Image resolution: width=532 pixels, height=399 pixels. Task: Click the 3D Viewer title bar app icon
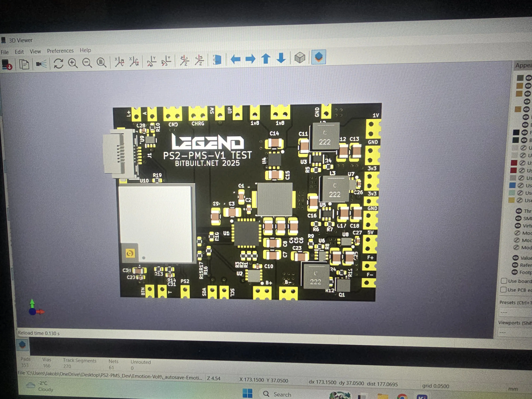[4, 40]
